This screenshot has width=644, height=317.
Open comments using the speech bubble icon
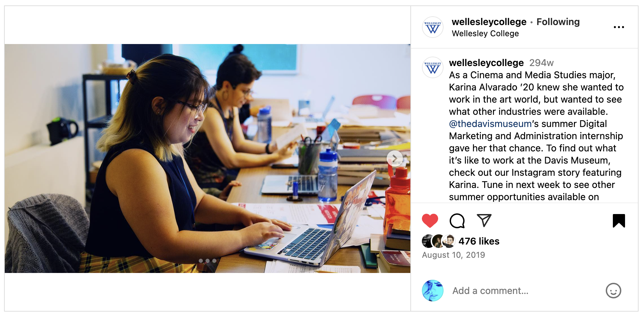click(x=457, y=221)
